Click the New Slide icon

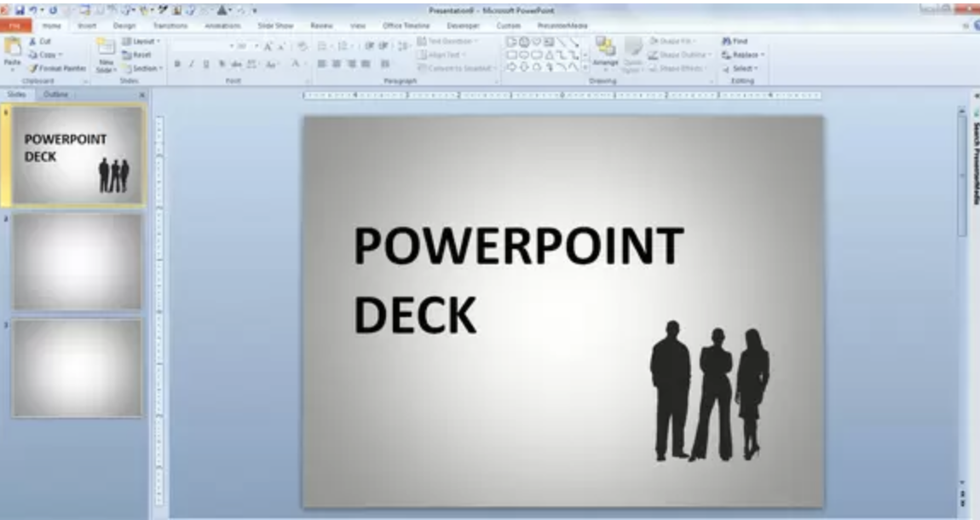[x=106, y=55]
